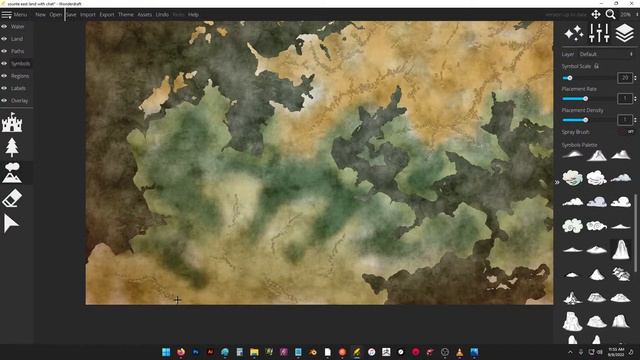Click Save in the menu bar
This screenshot has height=360, width=640.
point(71,15)
